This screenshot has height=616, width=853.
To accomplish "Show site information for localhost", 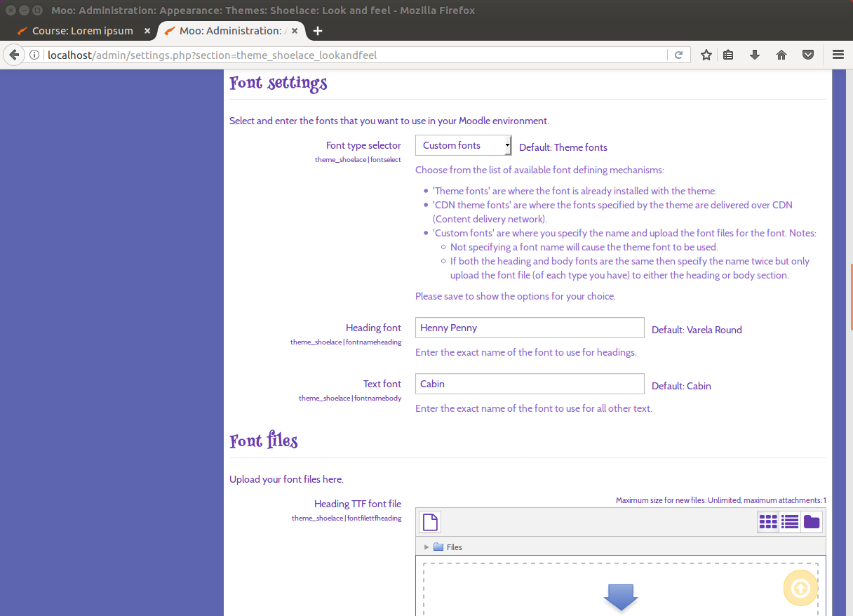I will tap(34, 55).
